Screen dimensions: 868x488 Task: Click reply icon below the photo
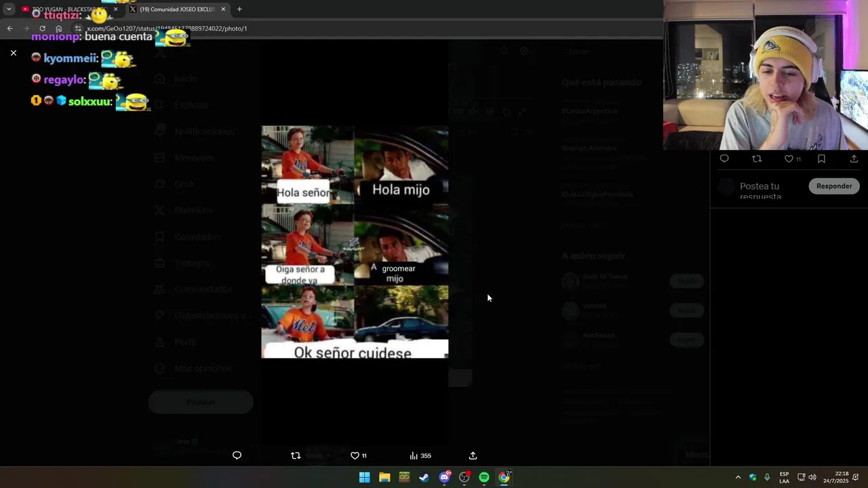click(237, 455)
